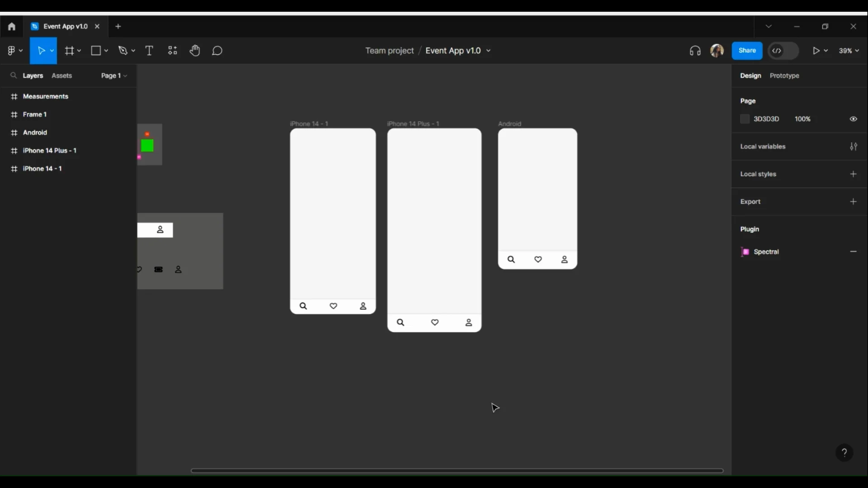Screen dimensions: 868x488
Task: Open local variables panel
Action: click(854, 146)
